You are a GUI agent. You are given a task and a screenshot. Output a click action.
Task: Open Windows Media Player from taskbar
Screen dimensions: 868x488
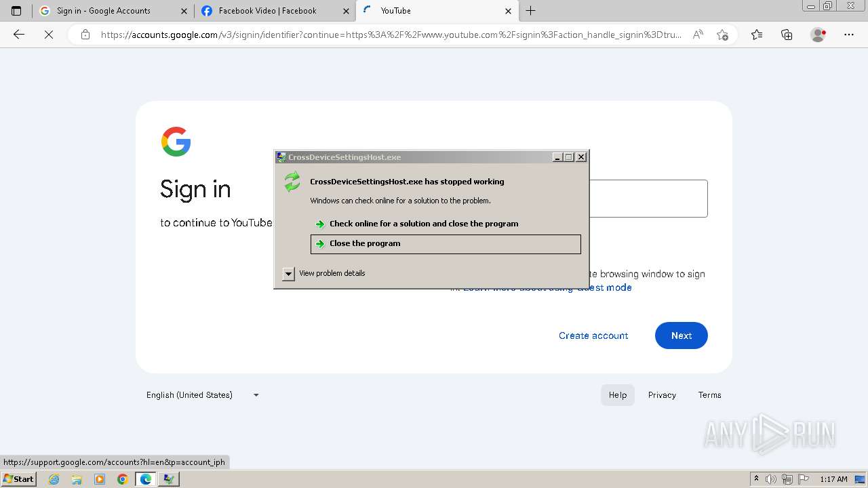pos(100,479)
